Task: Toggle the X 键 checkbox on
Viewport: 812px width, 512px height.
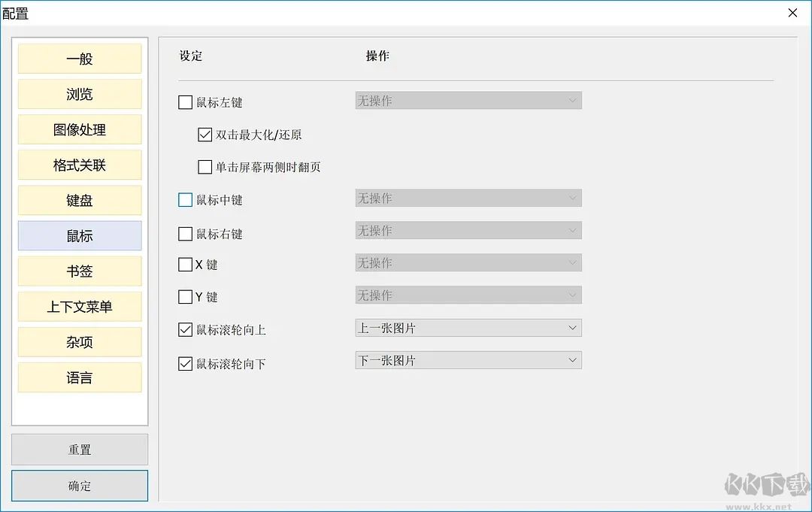Action: click(x=184, y=264)
